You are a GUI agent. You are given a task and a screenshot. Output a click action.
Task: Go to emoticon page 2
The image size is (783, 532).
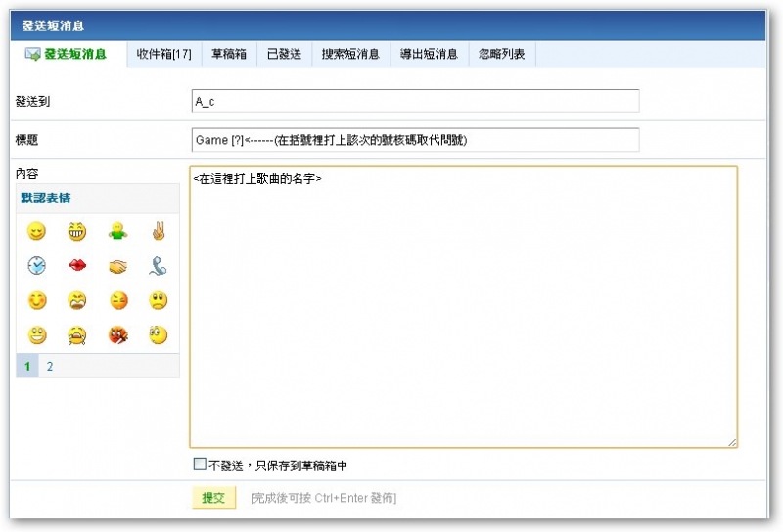tap(50, 367)
